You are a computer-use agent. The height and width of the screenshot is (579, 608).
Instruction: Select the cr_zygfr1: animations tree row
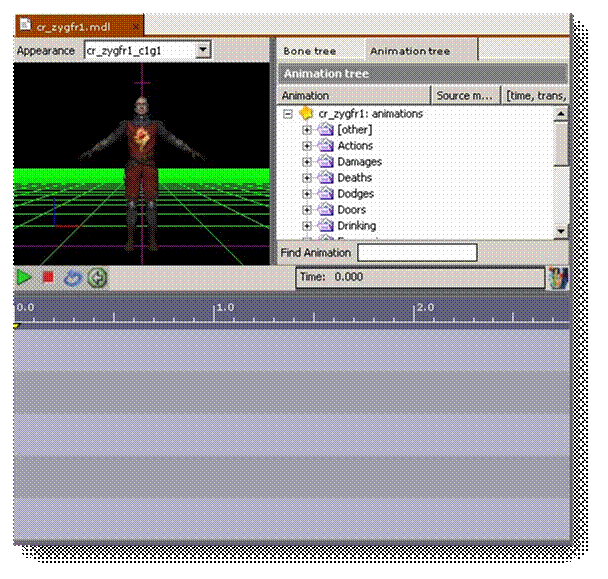[x=370, y=114]
